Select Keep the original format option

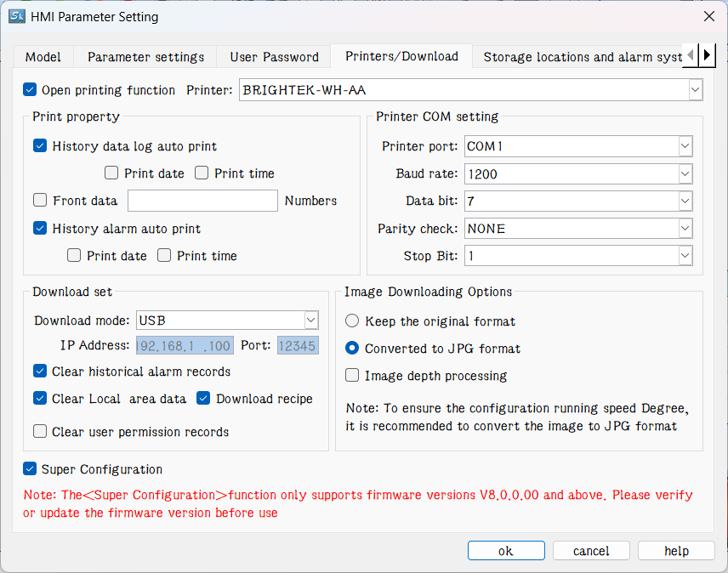[352, 321]
